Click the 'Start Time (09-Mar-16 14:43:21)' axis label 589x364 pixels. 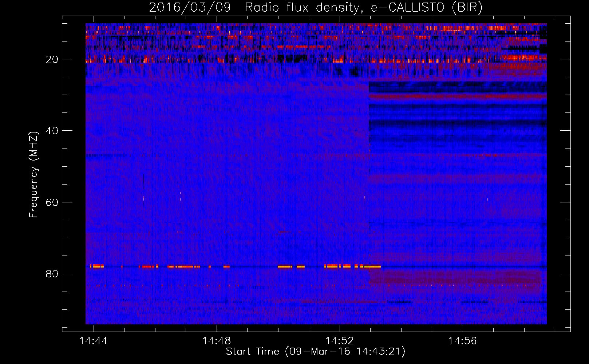(x=316, y=352)
